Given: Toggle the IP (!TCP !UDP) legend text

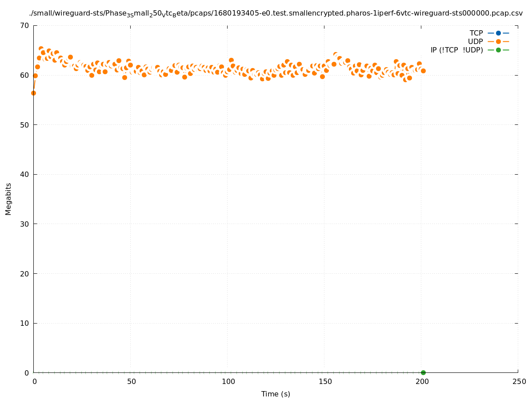Looking at the screenshot, I should 456,50.
